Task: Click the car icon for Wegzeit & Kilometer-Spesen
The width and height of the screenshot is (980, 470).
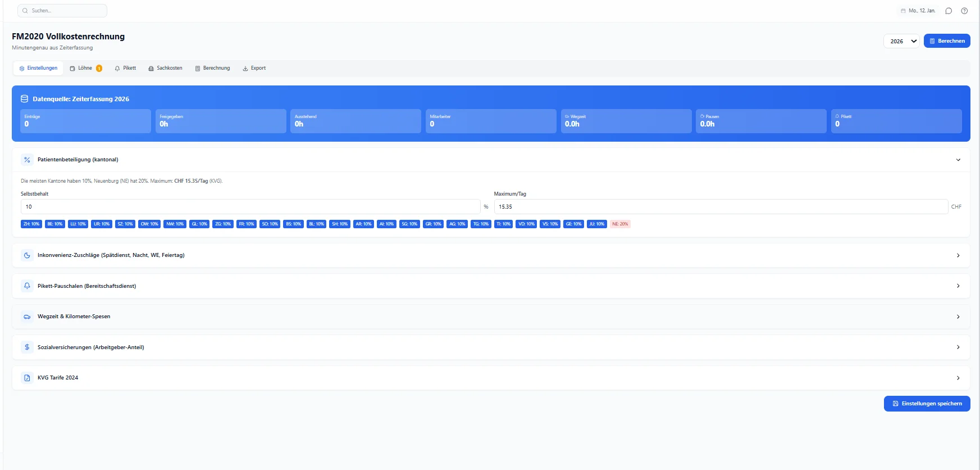Action: (x=27, y=317)
